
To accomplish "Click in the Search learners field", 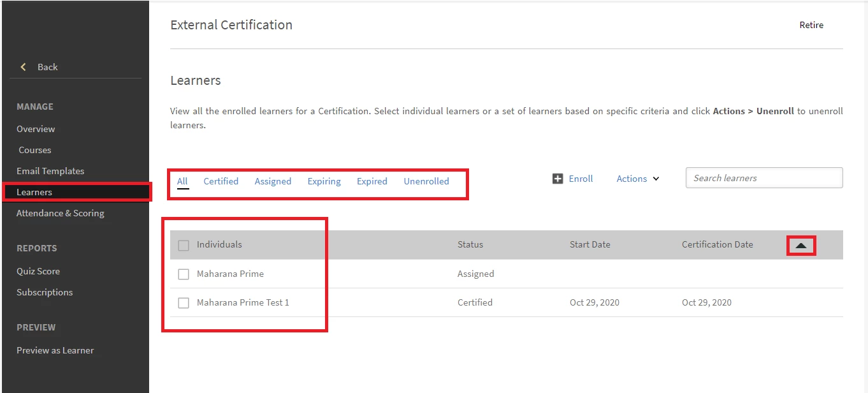I will [763, 178].
